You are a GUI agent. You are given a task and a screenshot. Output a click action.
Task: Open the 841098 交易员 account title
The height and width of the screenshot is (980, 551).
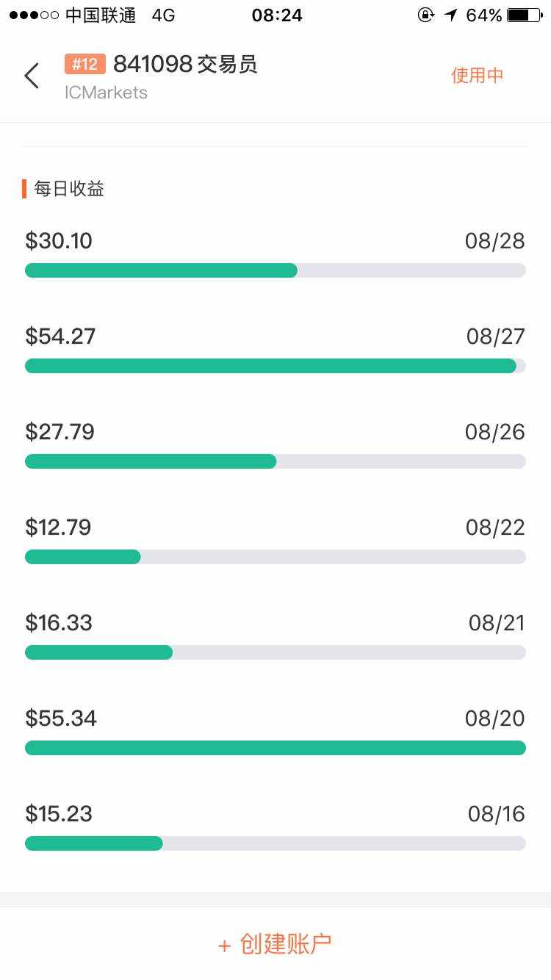click(x=185, y=65)
